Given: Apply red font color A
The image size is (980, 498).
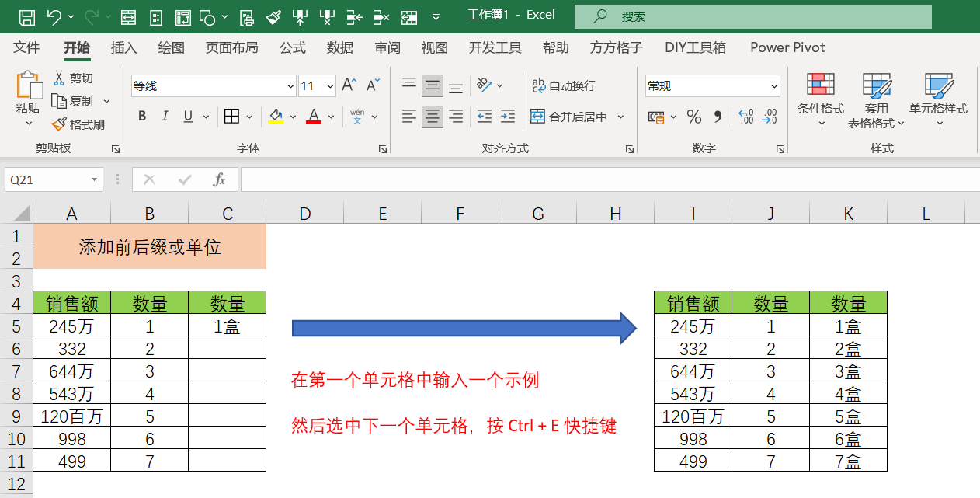Looking at the screenshot, I should (314, 117).
